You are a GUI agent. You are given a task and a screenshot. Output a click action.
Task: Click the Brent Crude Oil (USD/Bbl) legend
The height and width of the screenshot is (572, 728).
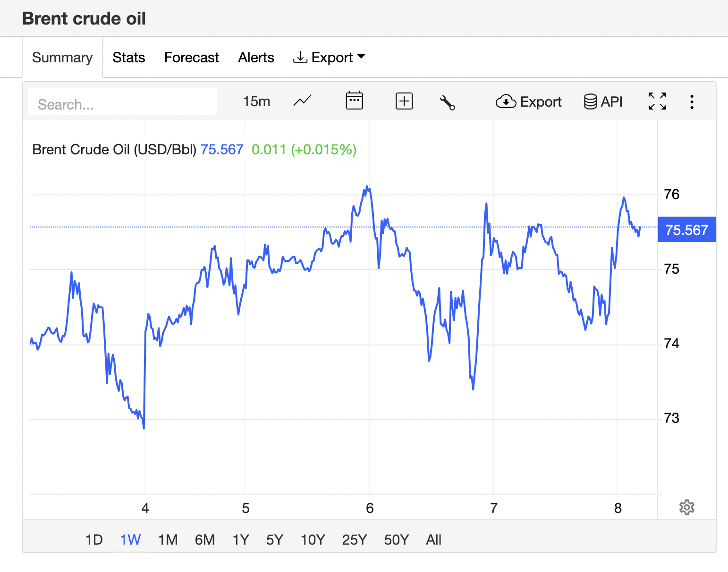[x=114, y=150]
